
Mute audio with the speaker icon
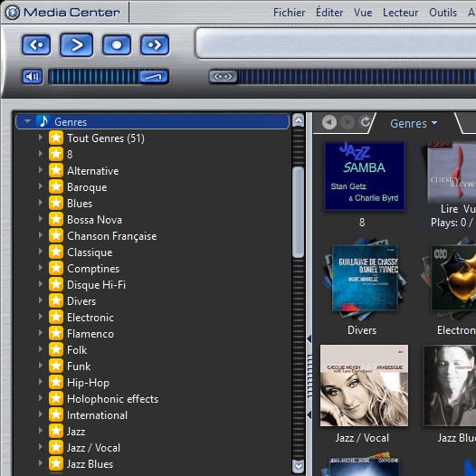coord(33,77)
